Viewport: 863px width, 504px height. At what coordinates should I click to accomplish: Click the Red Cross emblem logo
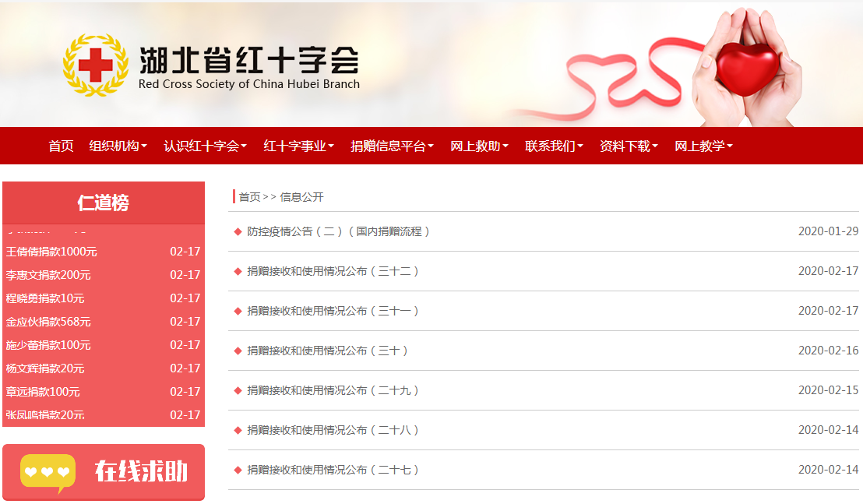tap(96, 65)
